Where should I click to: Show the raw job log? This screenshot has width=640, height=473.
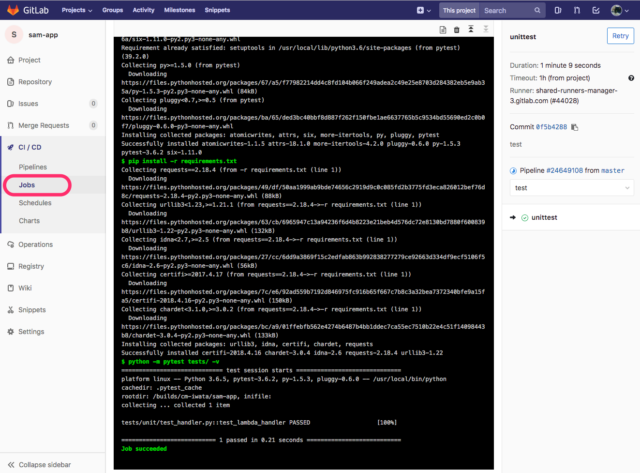[x=443, y=29]
